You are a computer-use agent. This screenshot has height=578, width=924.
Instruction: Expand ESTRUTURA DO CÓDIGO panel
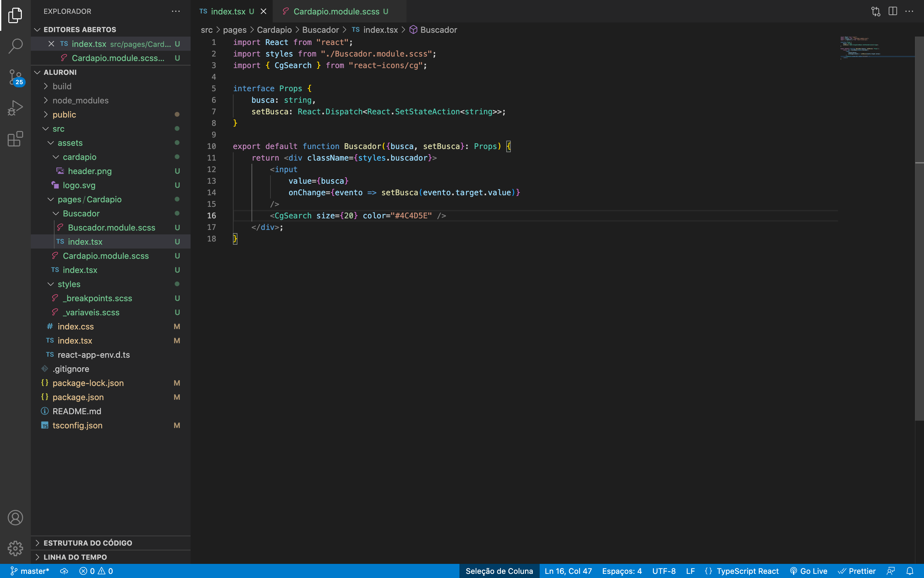tap(111, 543)
